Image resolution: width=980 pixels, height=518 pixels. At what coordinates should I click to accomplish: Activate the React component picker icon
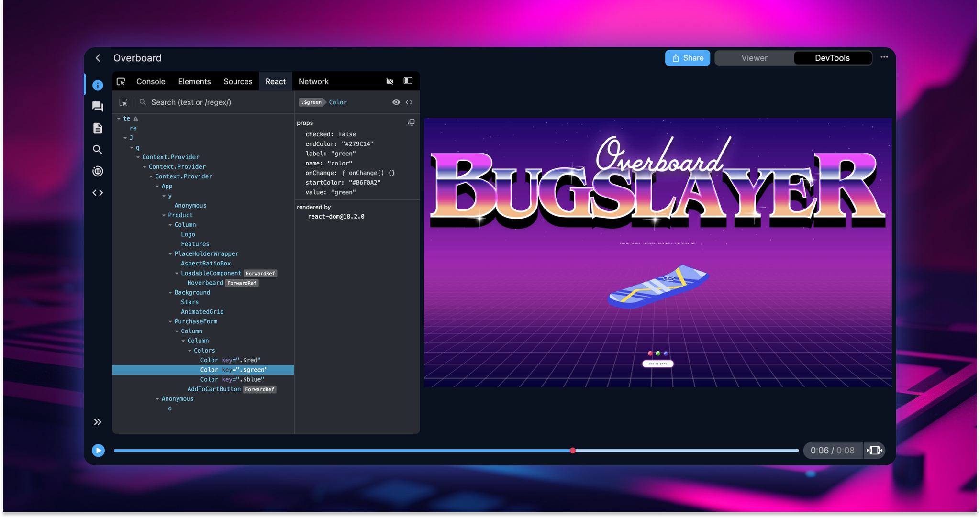123,102
